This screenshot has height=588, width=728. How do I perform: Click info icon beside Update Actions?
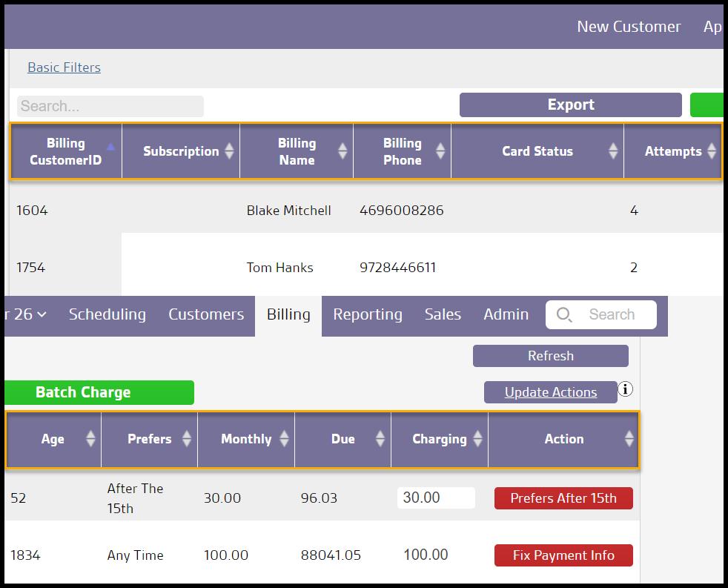(626, 389)
